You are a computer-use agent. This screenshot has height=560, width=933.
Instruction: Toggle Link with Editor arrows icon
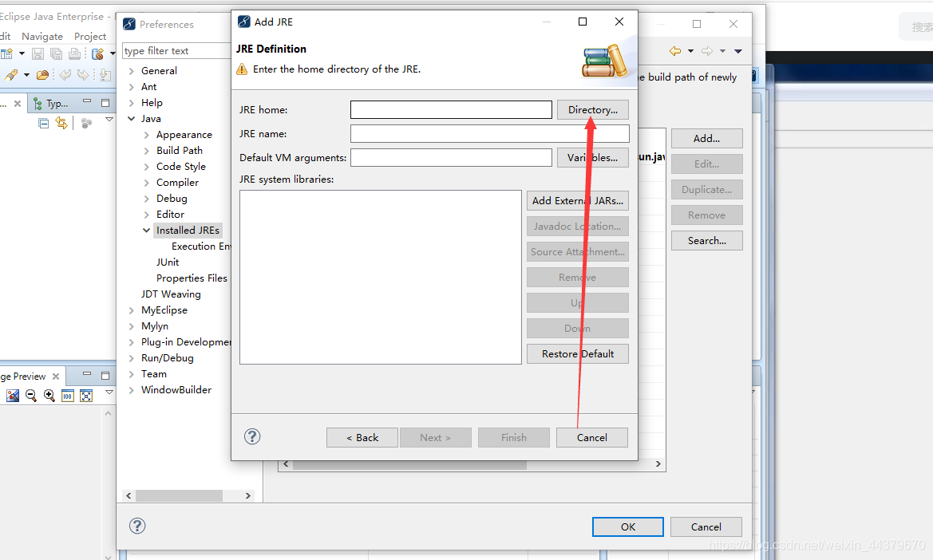point(61,123)
